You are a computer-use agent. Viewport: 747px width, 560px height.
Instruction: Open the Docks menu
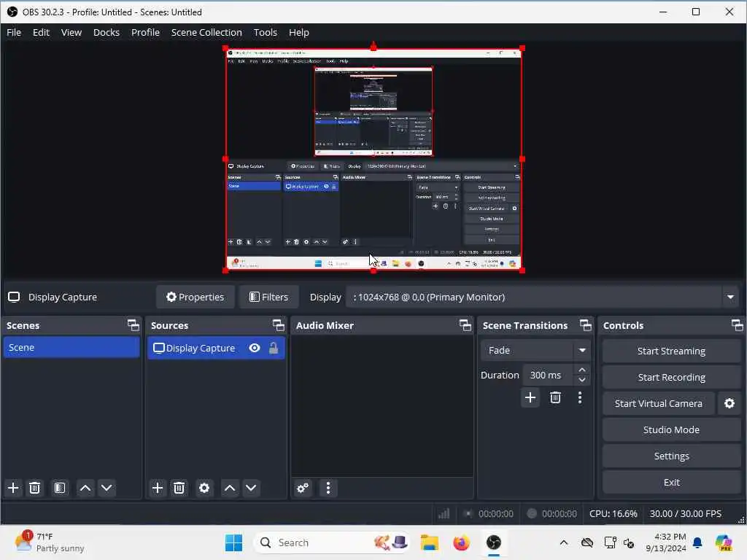pyautogui.click(x=107, y=32)
